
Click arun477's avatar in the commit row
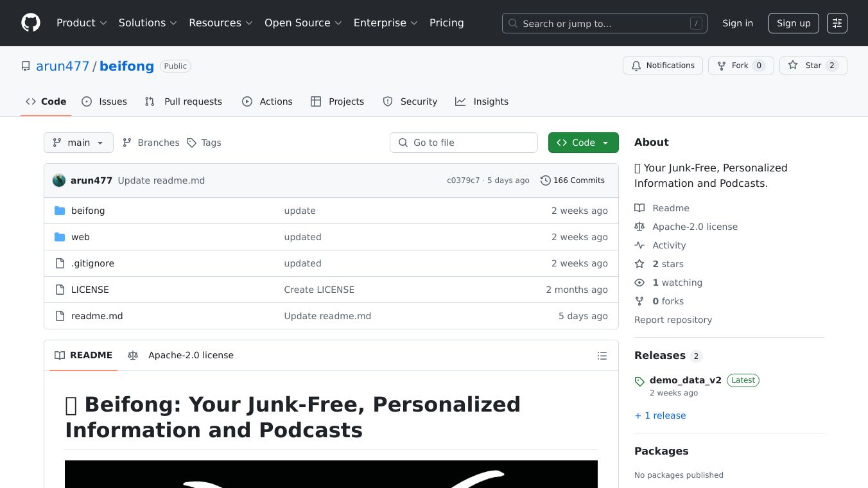(x=59, y=180)
